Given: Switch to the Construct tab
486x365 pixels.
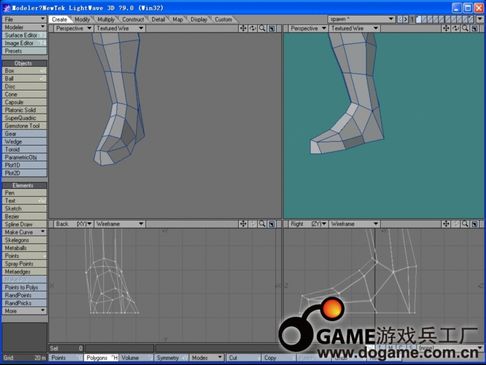Looking at the screenshot, I should pyautogui.click(x=133, y=19).
